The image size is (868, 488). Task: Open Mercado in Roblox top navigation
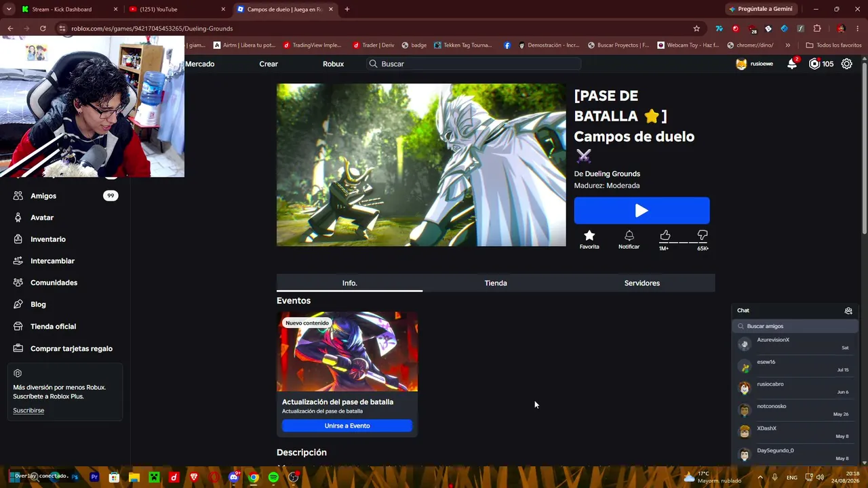pos(200,64)
